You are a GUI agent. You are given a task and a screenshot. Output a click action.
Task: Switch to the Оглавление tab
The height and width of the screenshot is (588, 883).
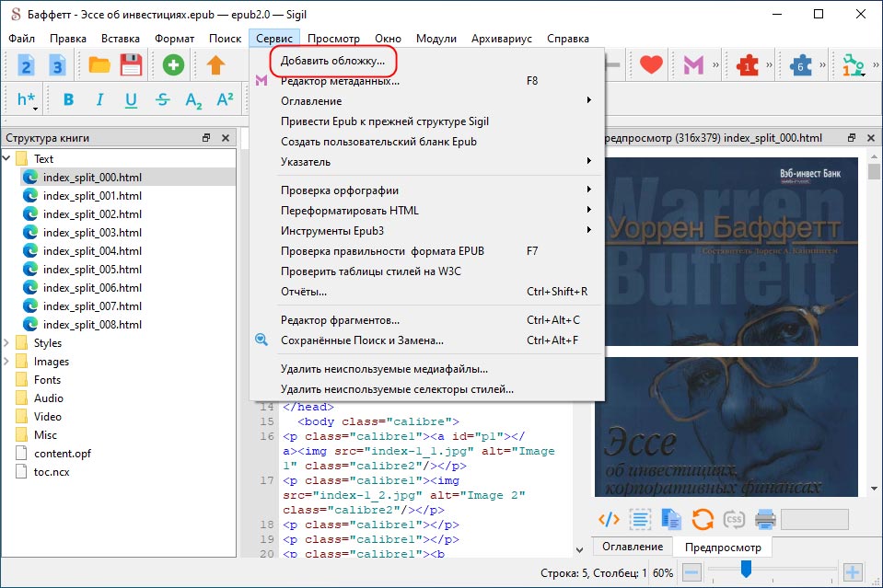pyautogui.click(x=633, y=547)
